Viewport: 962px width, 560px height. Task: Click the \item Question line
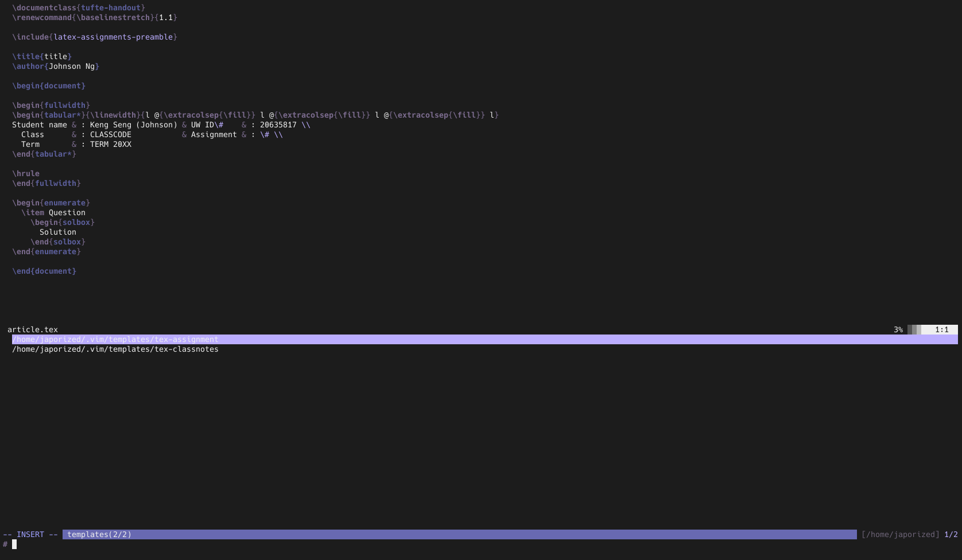(53, 213)
